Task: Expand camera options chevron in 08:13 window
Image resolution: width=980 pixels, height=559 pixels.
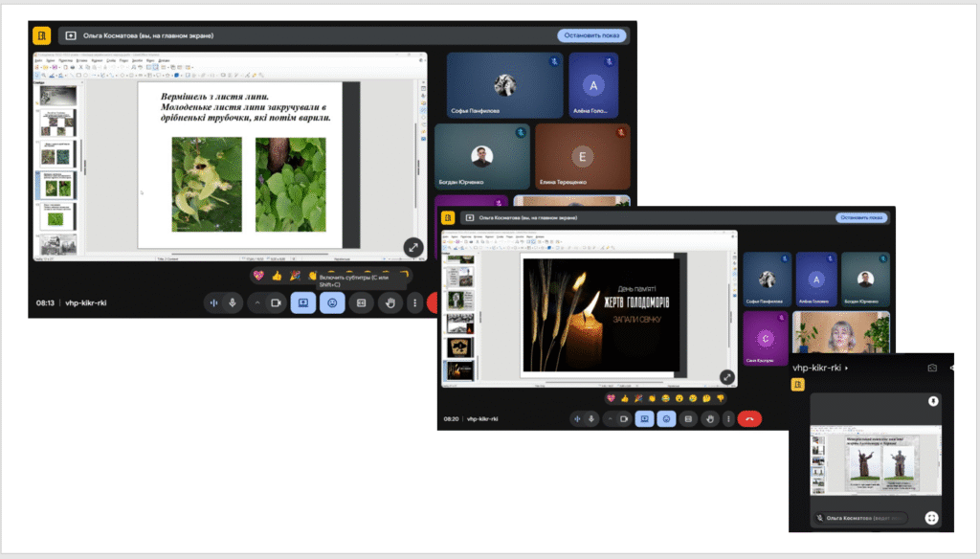Action: 256,302
